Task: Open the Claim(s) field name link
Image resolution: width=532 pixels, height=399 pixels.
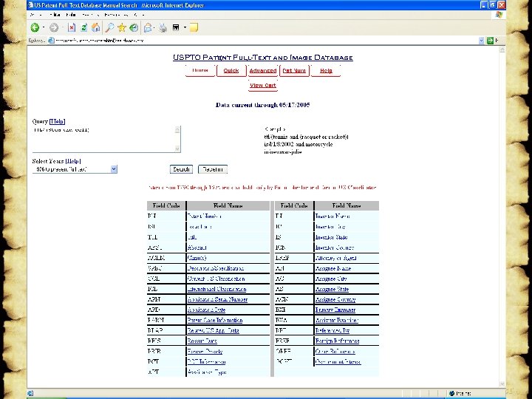Action: [197, 258]
